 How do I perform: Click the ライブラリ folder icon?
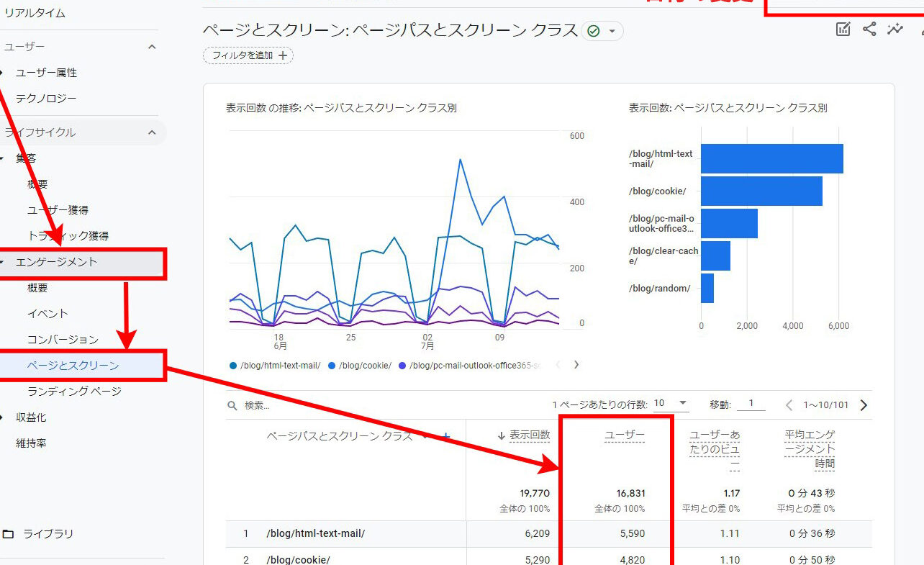pos(8,534)
